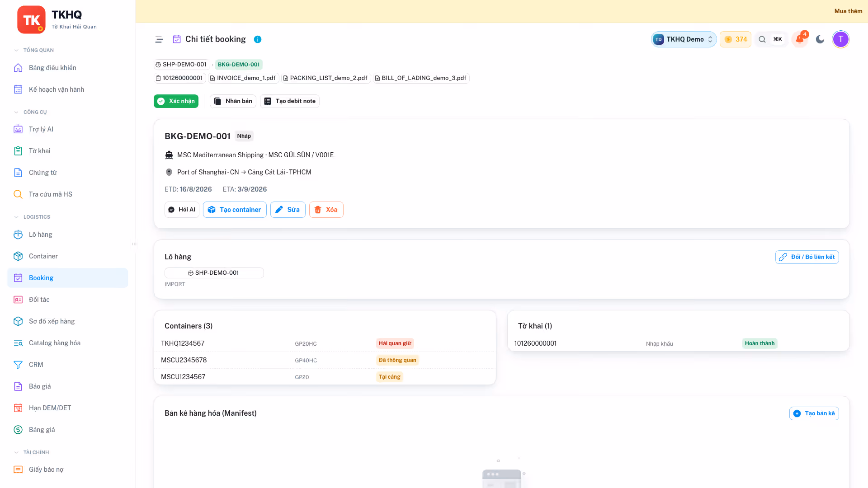This screenshot has width=868, height=488.
Task: Click the Tạo container button
Action: [235, 210]
